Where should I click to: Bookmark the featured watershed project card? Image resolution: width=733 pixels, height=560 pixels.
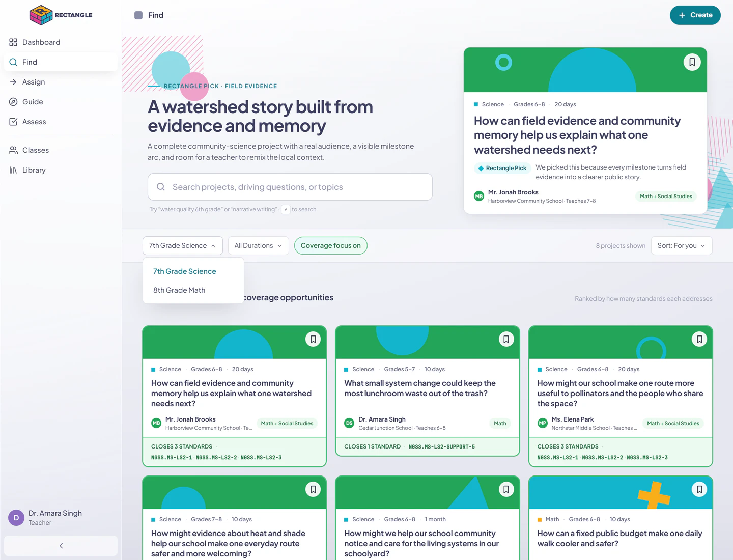point(692,62)
